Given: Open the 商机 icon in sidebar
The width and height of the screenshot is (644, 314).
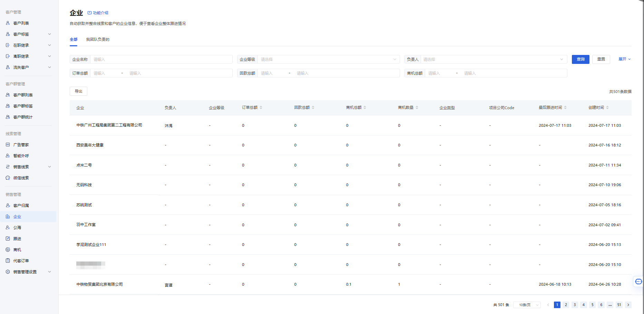Looking at the screenshot, I should click(8, 250).
